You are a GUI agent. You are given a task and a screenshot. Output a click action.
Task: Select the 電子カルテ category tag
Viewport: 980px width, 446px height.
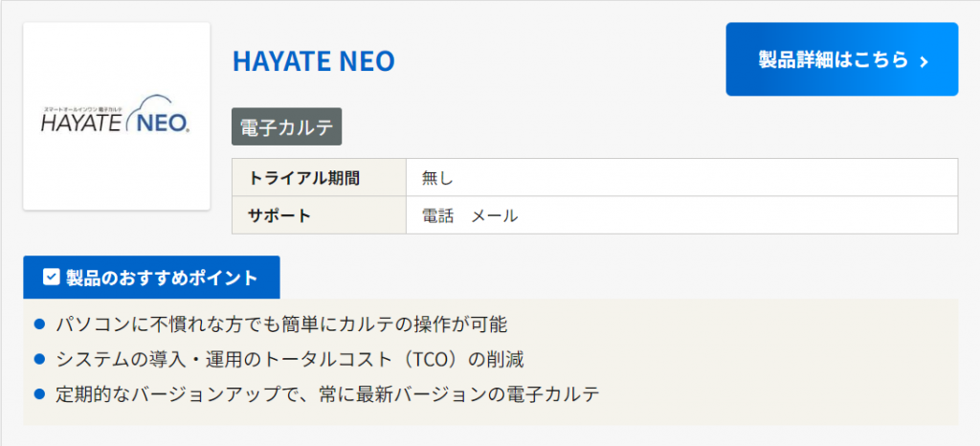click(x=286, y=126)
